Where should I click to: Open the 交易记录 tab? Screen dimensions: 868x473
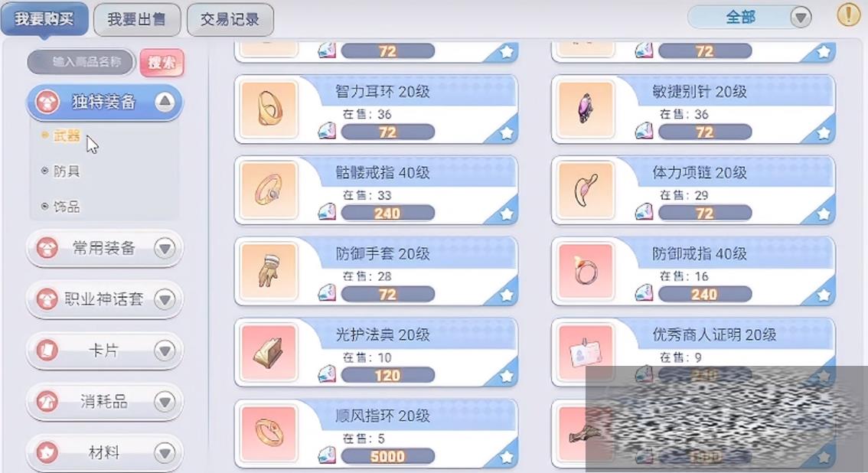click(230, 19)
